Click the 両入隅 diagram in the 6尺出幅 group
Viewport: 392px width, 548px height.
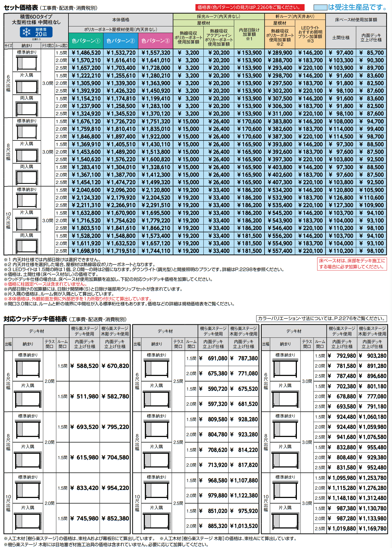pos(27,108)
